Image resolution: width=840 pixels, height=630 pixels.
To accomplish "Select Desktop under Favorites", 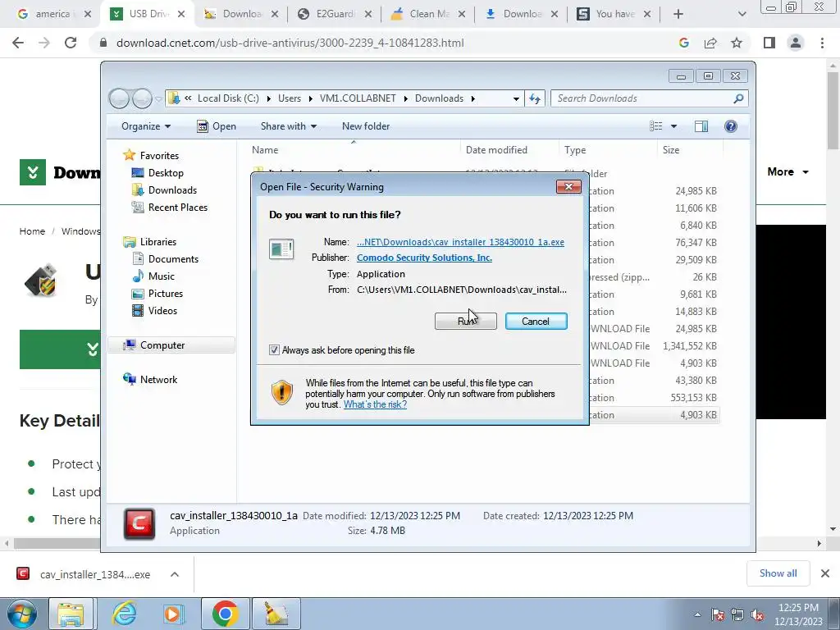I will [x=166, y=173].
